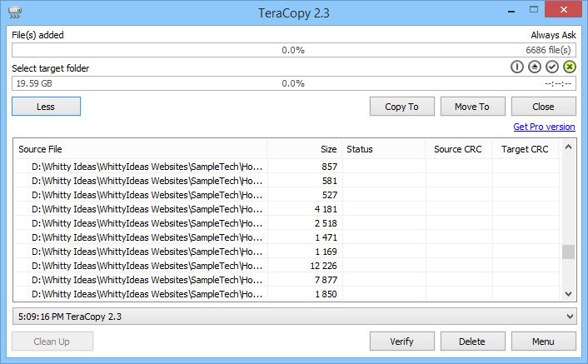Maximize the TeraCopy 2.3 window
Viewport: 588px width, 364px height.
click(534, 10)
